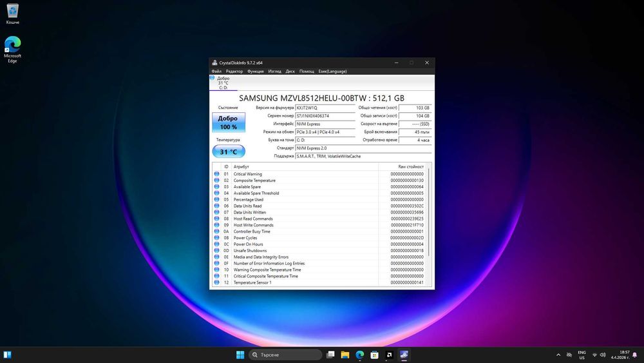
Task: Open the Редактор menu
Action: click(234, 71)
